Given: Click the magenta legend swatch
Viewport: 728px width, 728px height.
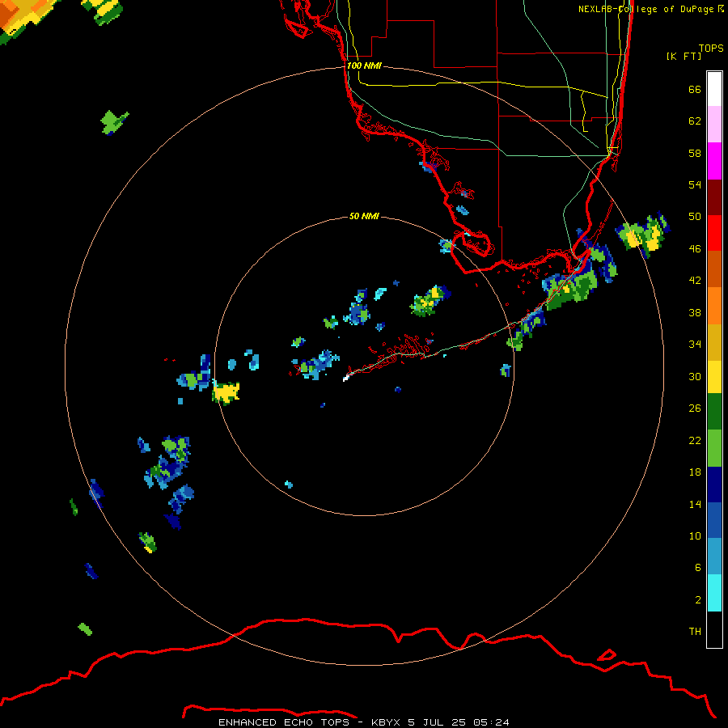Looking at the screenshot, I should point(714,161).
